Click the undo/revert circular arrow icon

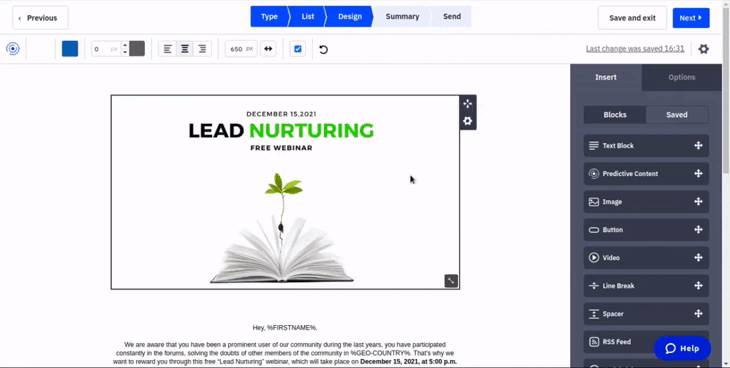(324, 49)
